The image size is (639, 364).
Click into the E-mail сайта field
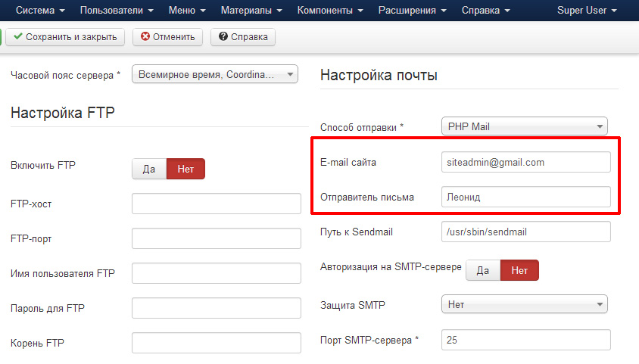point(525,162)
